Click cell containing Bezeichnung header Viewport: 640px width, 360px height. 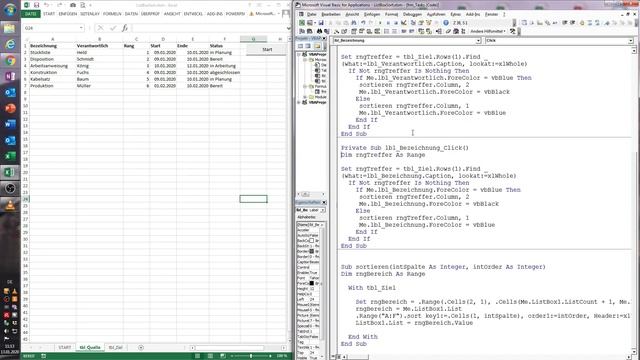(52, 46)
